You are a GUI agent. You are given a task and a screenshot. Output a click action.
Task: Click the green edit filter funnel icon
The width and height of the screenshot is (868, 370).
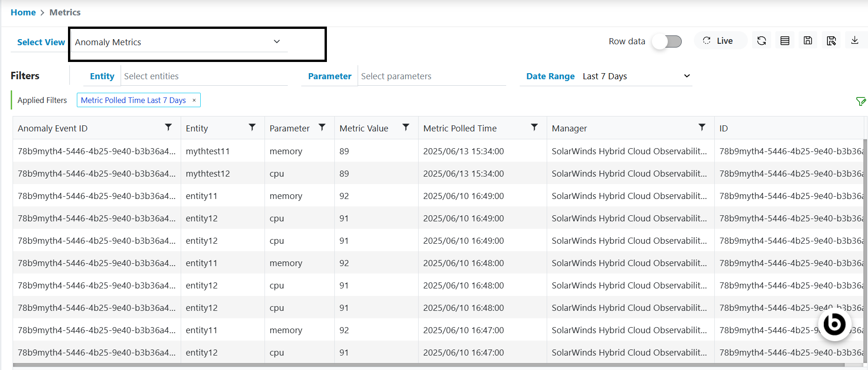pyautogui.click(x=861, y=101)
